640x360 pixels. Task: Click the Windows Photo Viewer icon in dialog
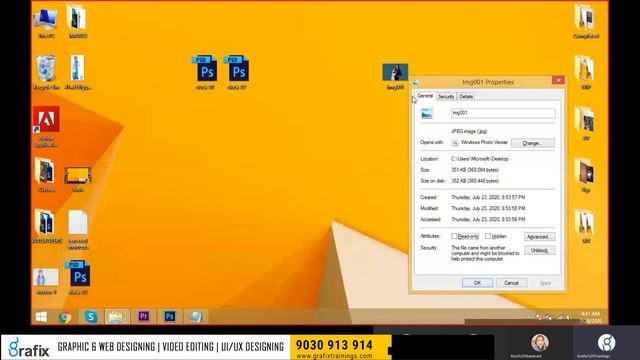pyautogui.click(x=455, y=143)
